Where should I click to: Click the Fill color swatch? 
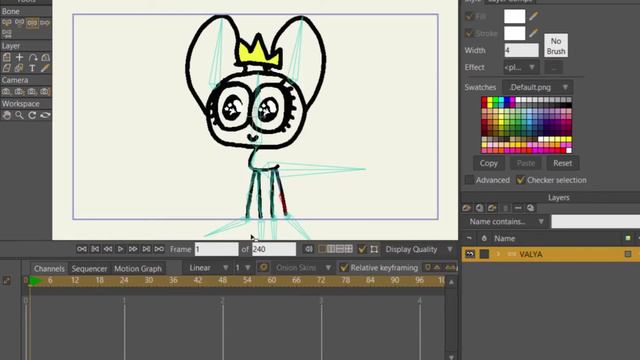tap(515, 16)
